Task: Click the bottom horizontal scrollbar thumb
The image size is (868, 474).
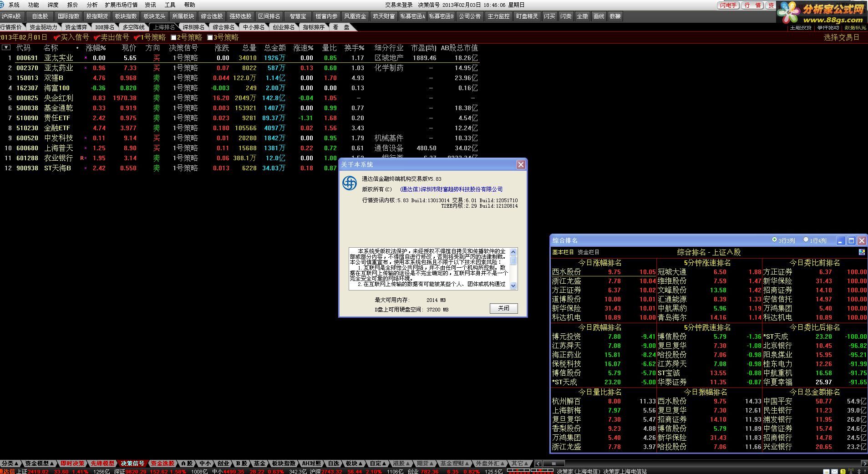Action: point(553,464)
